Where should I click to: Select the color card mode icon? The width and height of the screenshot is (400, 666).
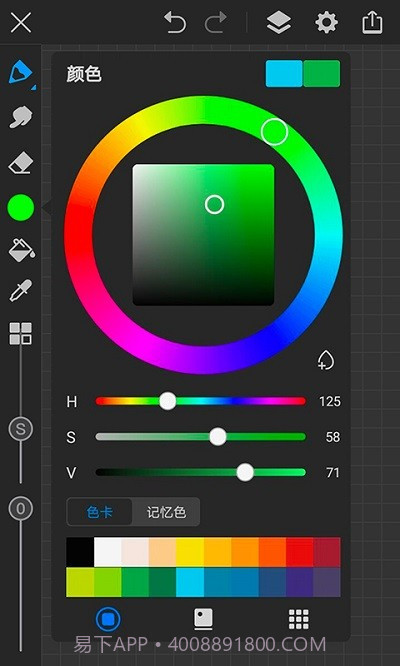[x=203, y=619]
